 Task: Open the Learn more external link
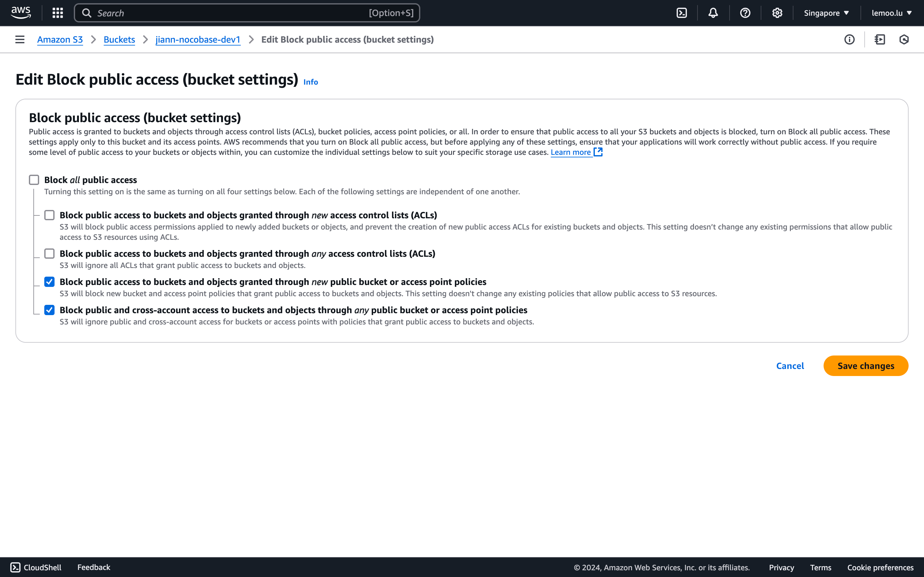pyautogui.click(x=576, y=152)
